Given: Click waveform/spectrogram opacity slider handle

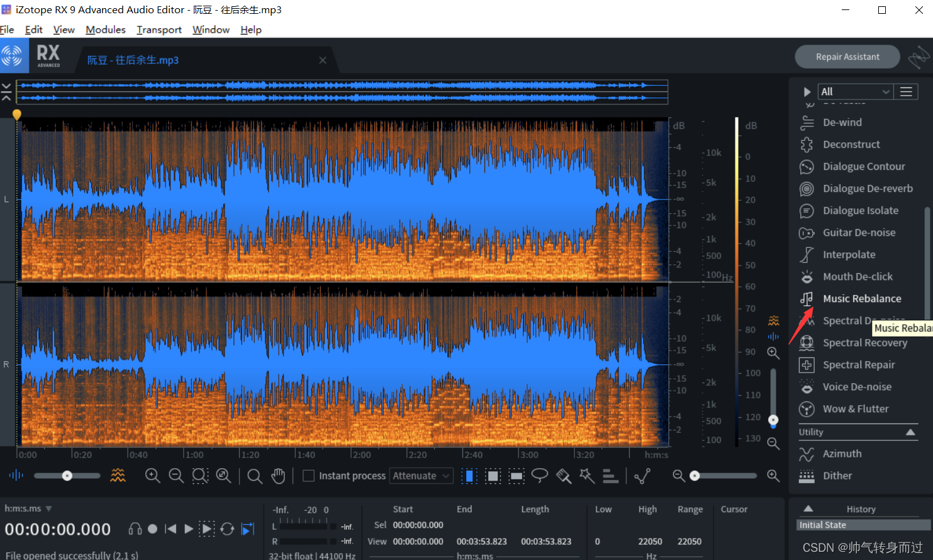Looking at the screenshot, I should 67,476.
